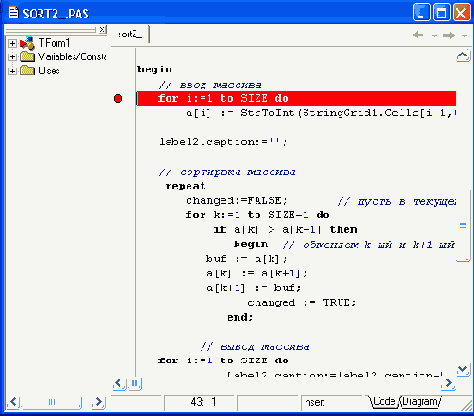Viewport: 474px width, 416px height.
Task: Switch to the Diagram tab
Action: point(421,402)
